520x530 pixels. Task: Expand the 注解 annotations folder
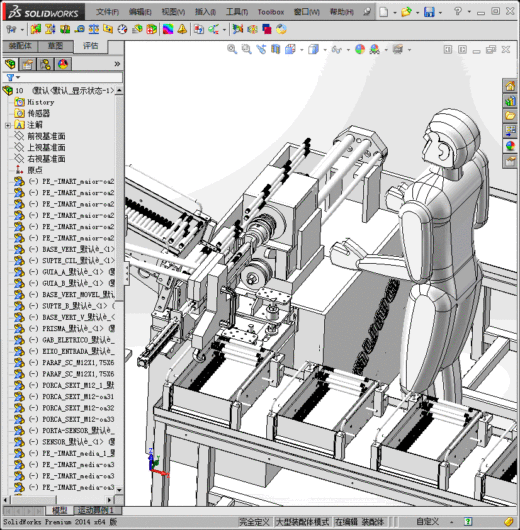click(x=8, y=125)
